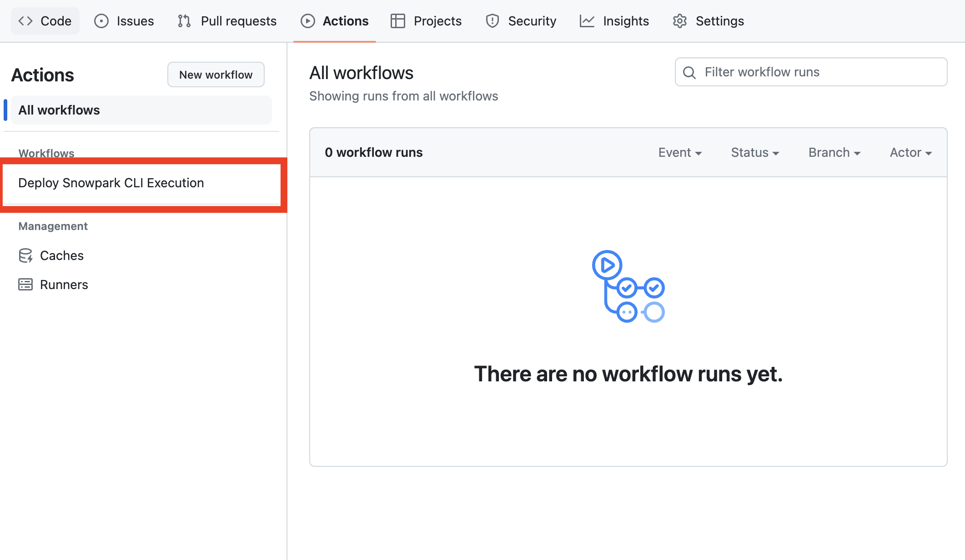Click the Issues circle icon
This screenshot has width=965, height=560.
pyautogui.click(x=101, y=21)
